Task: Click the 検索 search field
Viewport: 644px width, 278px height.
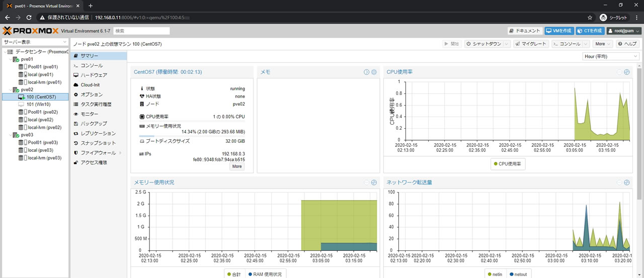Action: coord(141,31)
